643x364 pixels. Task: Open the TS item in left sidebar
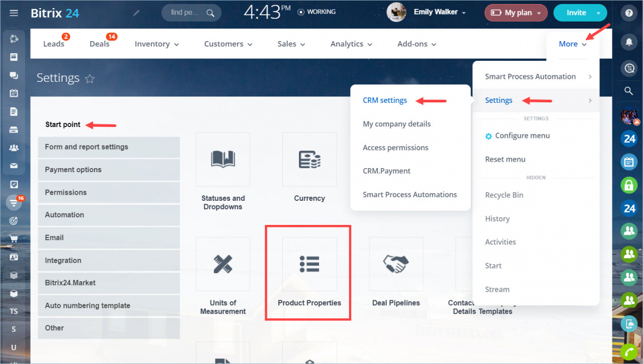pyautogui.click(x=14, y=311)
